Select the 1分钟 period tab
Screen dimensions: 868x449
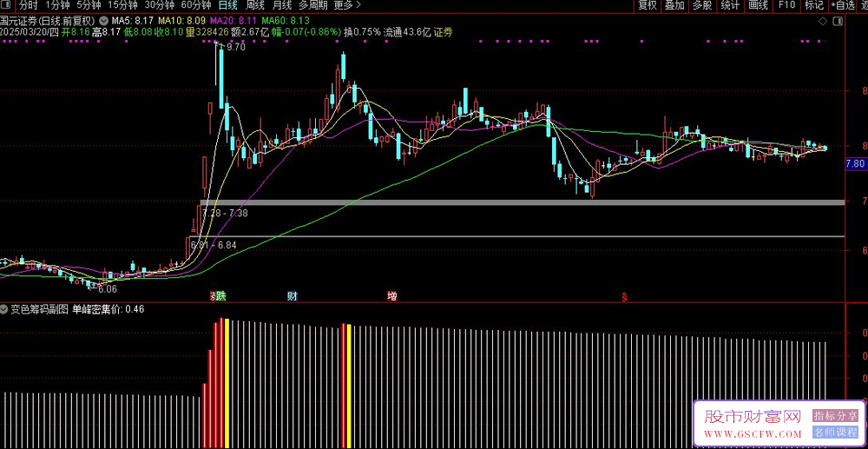pyautogui.click(x=57, y=5)
